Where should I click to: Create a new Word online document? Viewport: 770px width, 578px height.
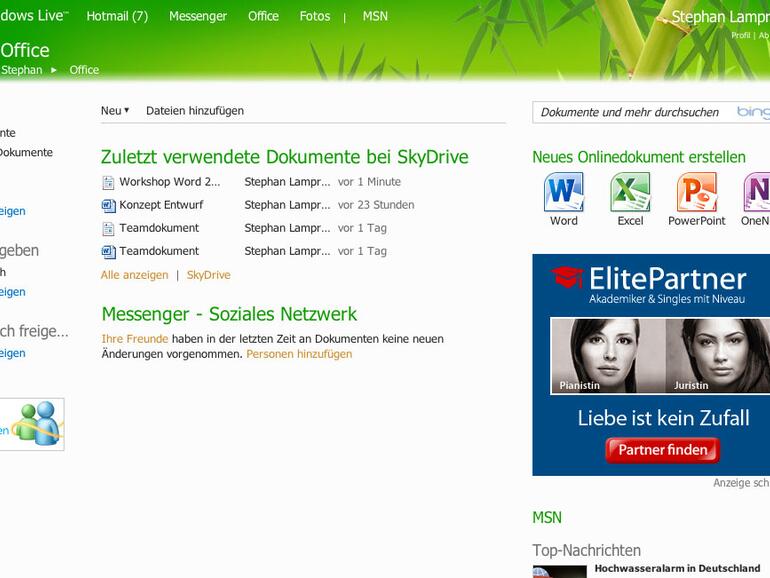pyautogui.click(x=564, y=199)
